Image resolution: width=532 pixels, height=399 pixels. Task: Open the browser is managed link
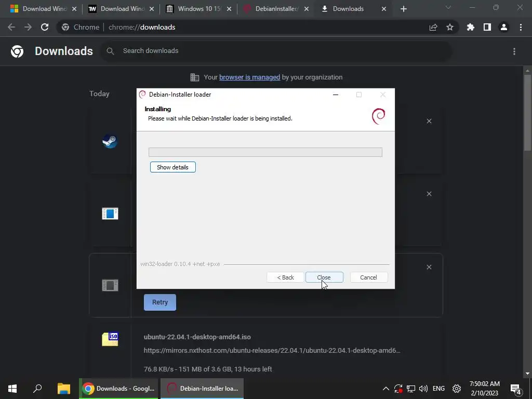tap(249, 77)
